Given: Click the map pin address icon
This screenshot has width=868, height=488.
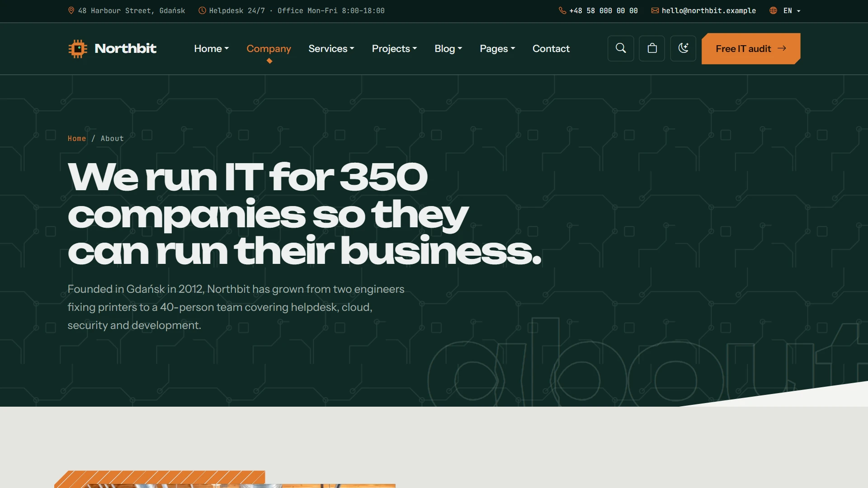Looking at the screenshot, I should click(x=71, y=10).
